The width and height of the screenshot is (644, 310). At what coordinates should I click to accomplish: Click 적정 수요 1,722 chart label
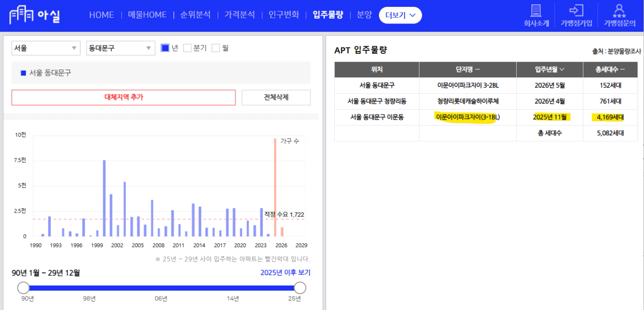coord(284,214)
